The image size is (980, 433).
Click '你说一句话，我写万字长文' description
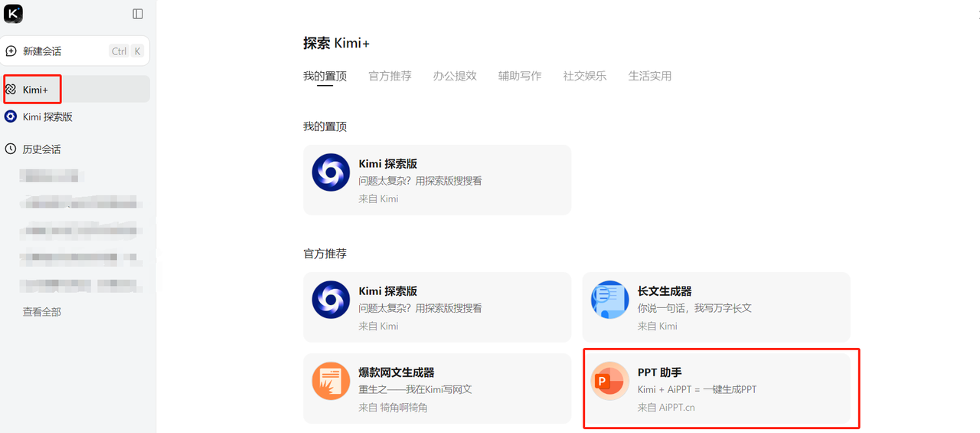(694, 308)
